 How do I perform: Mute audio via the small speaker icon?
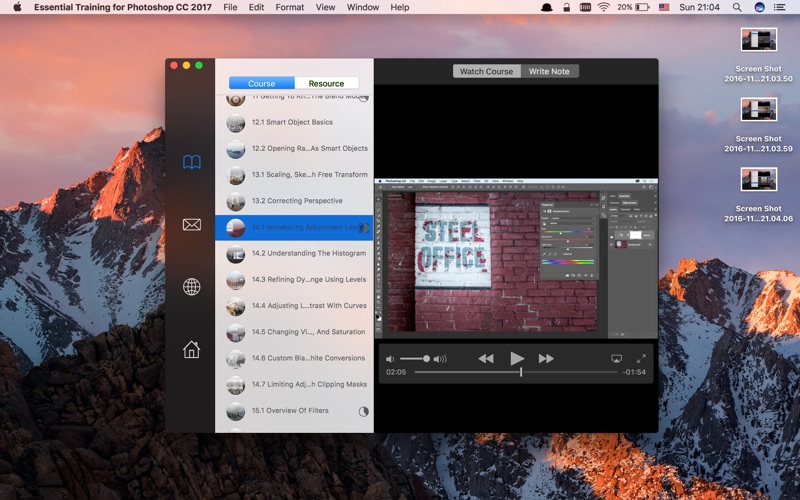tap(390, 359)
